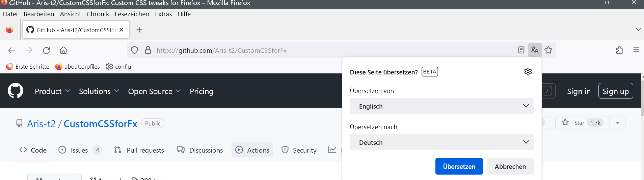Screen dimensions: 644x180
Task: Click the Abbrechen button
Action: click(510, 166)
